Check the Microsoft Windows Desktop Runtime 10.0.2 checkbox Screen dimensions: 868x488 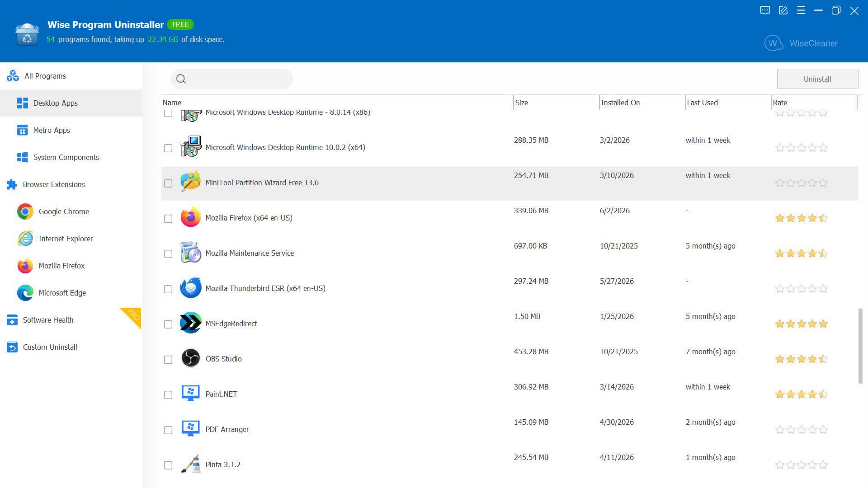pyautogui.click(x=168, y=148)
